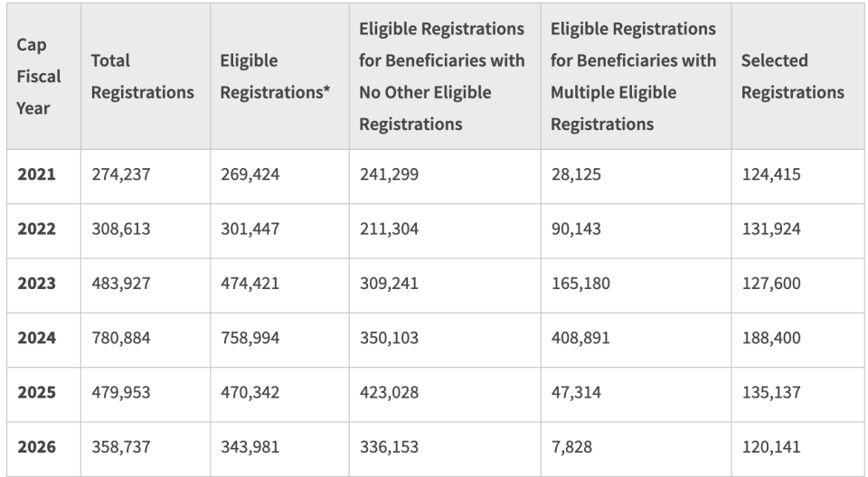Click the Cap Fiscal Year column header
Image resolution: width=868 pixels, height=477 pixels.
click(x=43, y=77)
